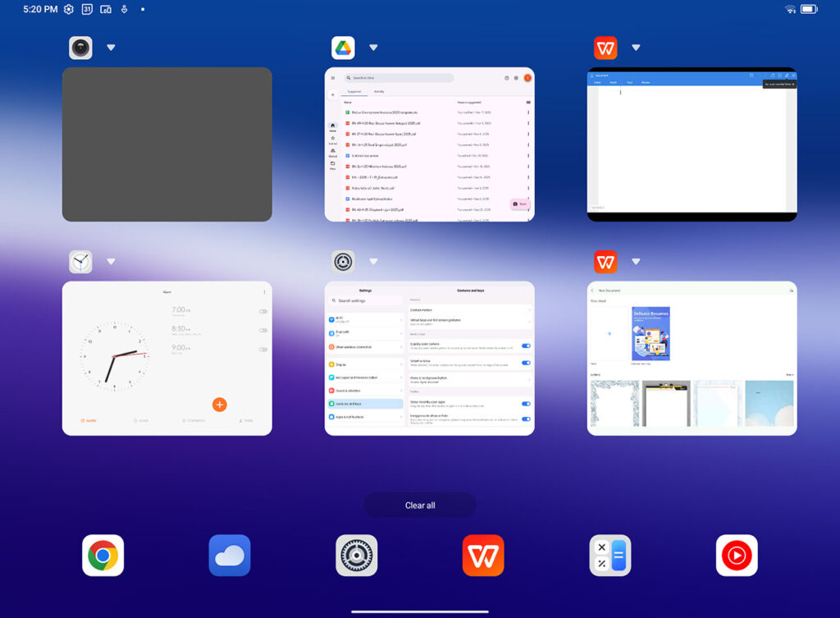Select Activity tab in Drive card

tap(379, 92)
